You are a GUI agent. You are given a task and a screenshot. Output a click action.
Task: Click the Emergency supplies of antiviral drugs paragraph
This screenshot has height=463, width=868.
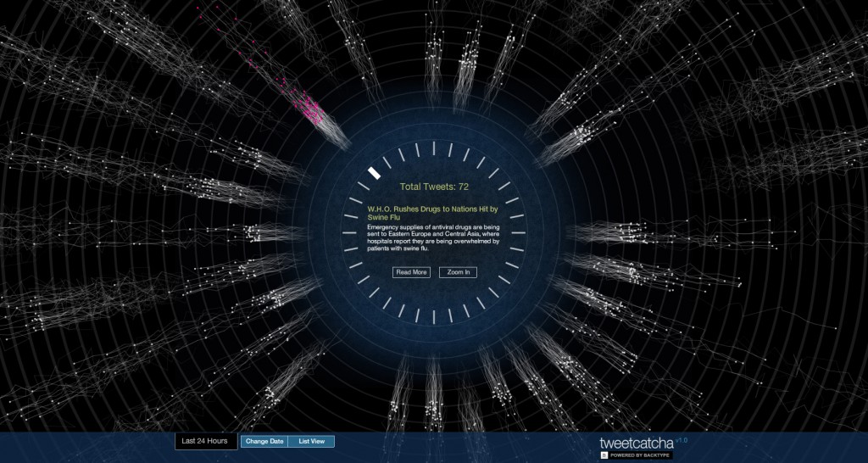pyautogui.click(x=433, y=237)
